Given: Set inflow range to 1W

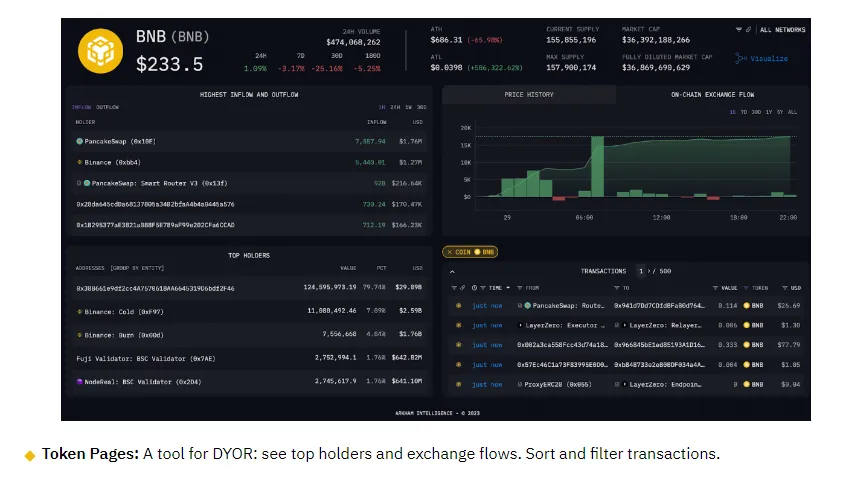Looking at the screenshot, I should coord(408,107).
